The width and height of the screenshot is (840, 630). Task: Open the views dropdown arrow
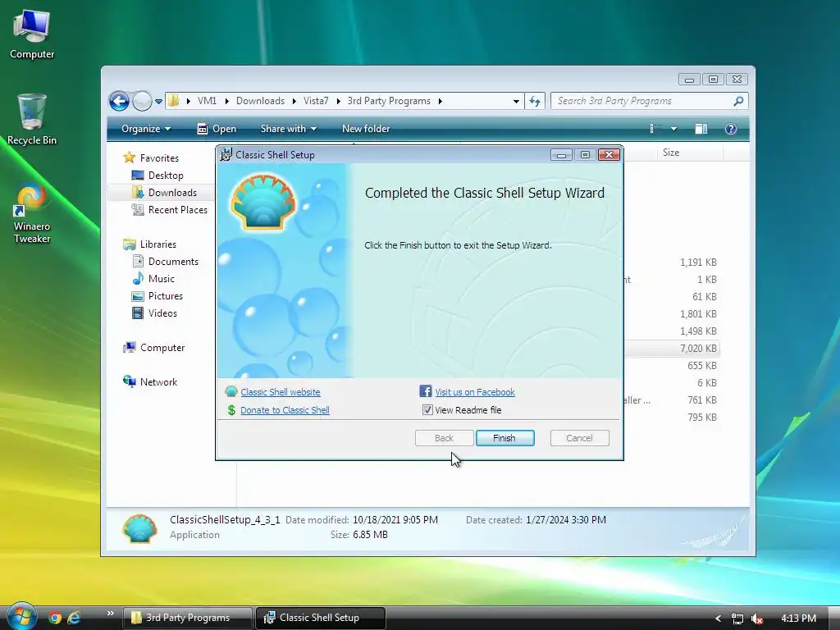674,129
